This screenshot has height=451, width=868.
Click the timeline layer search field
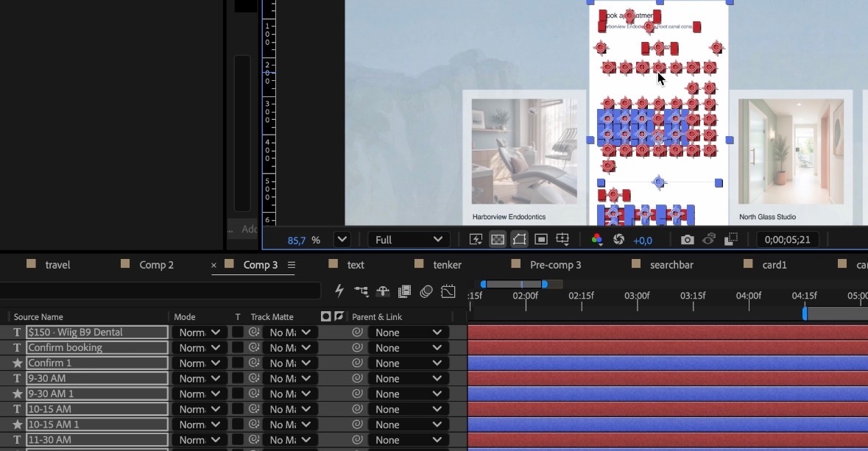(160, 291)
